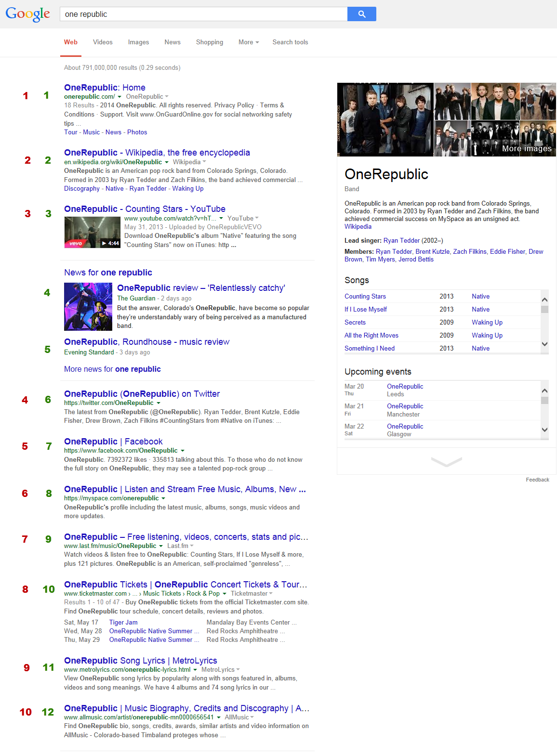Expand arrow next to en.wikipedia.org URL
Screen dimensions: 557x756
(167, 162)
